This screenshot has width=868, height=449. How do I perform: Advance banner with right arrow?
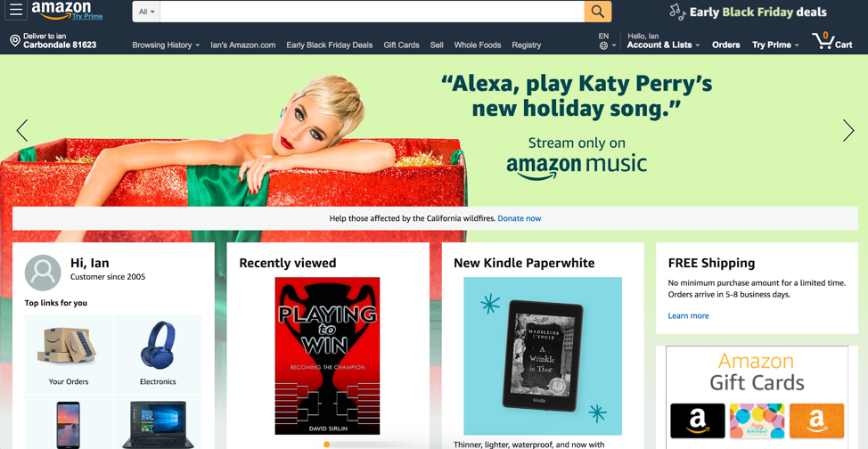click(x=848, y=131)
